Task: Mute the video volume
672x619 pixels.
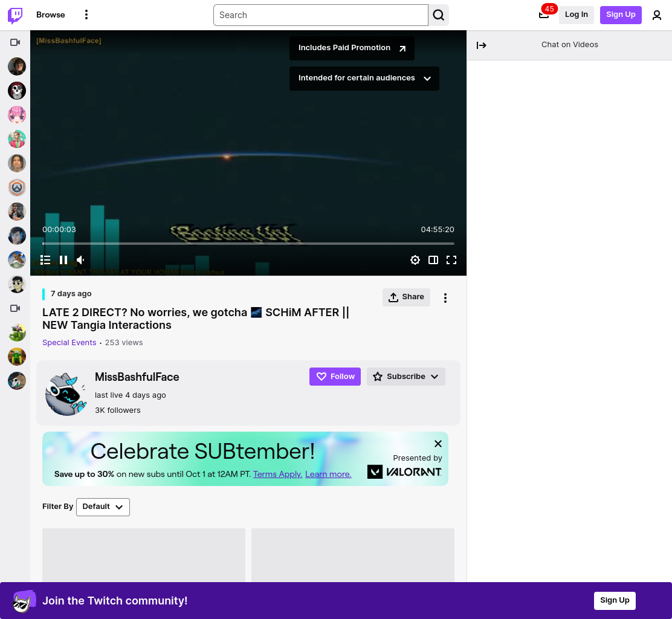Action: [80, 260]
